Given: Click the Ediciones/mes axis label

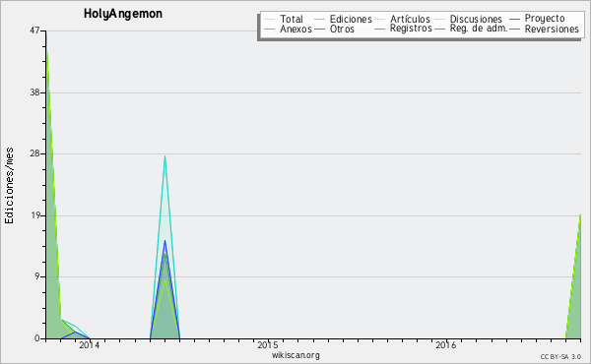Looking at the screenshot, I should tap(9, 186).
